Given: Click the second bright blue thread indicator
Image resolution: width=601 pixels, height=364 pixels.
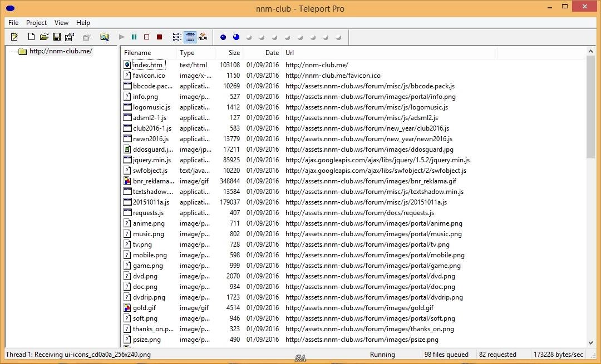Looking at the screenshot, I should (x=236, y=37).
